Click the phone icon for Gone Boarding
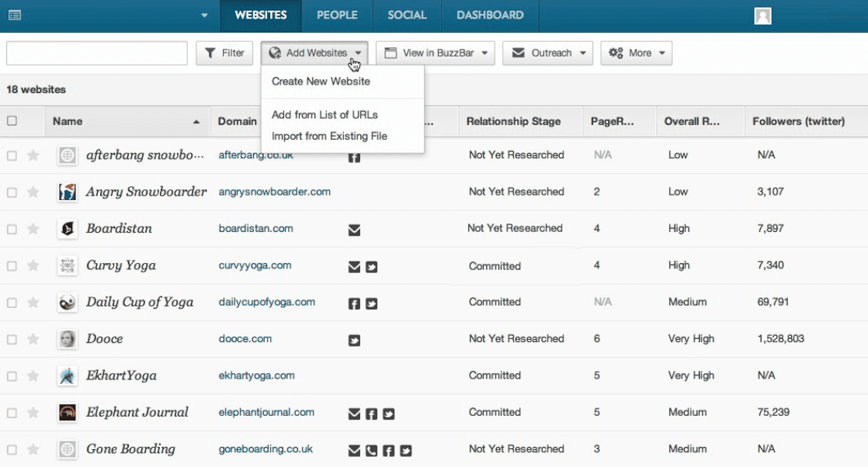The image size is (868, 467). (x=371, y=451)
